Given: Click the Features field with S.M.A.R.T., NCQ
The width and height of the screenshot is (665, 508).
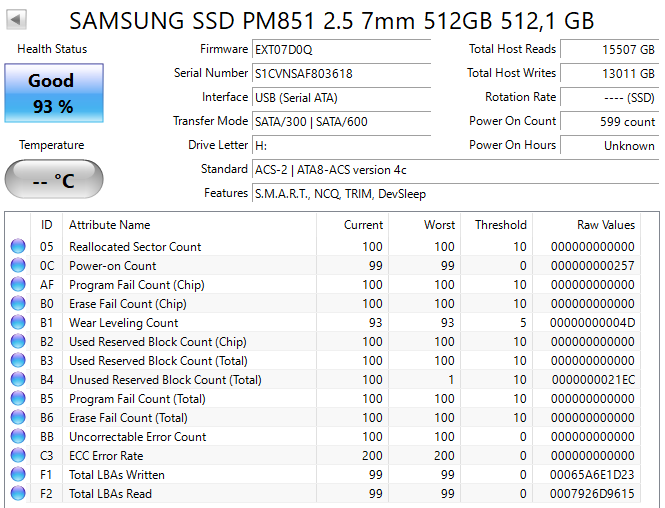Looking at the screenshot, I should coord(455,194).
